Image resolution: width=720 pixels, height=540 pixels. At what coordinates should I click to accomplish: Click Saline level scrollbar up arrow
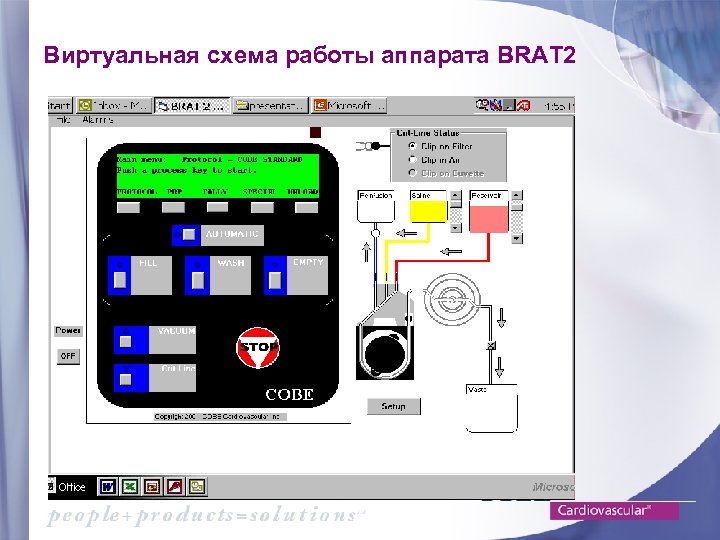[455, 195]
